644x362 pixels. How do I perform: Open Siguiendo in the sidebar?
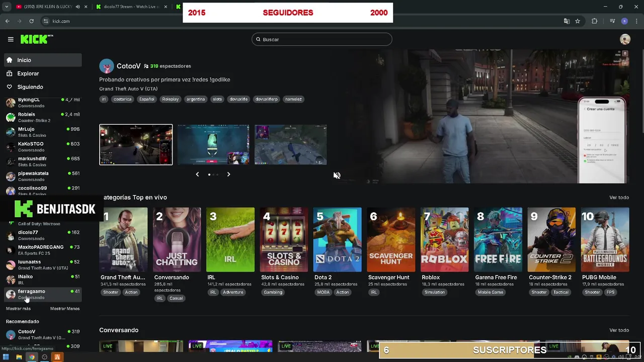coord(43,87)
